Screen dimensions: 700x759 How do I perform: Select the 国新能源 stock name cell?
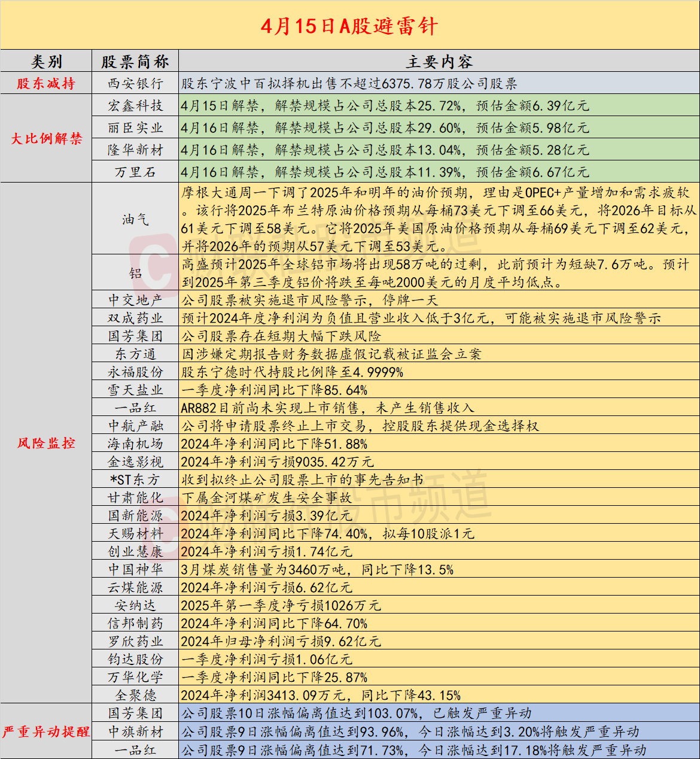tap(135, 515)
